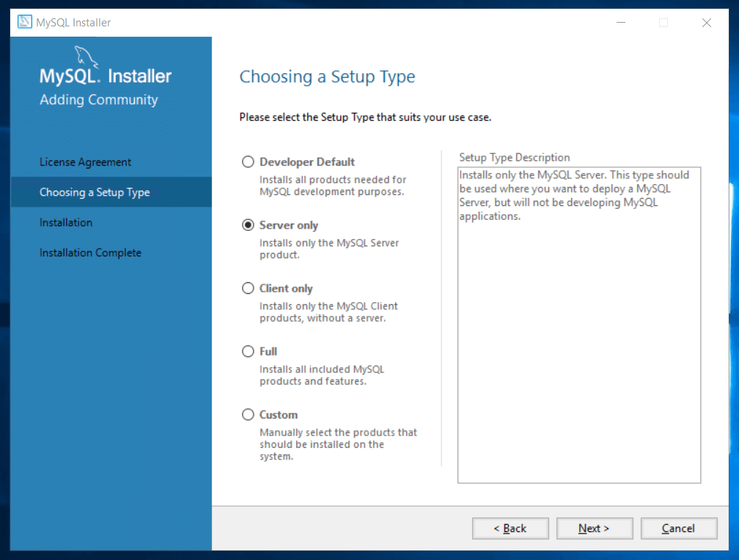The image size is (739, 560).
Task: Click the MySQL dolphin logo in sidebar
Action: (87, 56)
